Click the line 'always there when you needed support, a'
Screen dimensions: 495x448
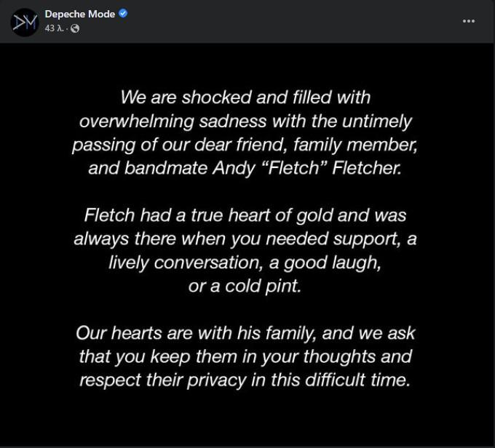[245, 239]
